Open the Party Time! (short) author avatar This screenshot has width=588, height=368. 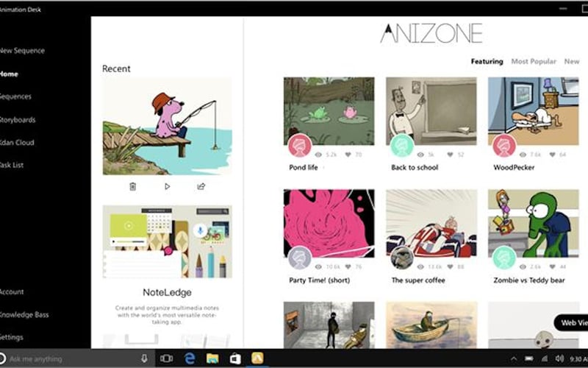(x=300, y=258)
